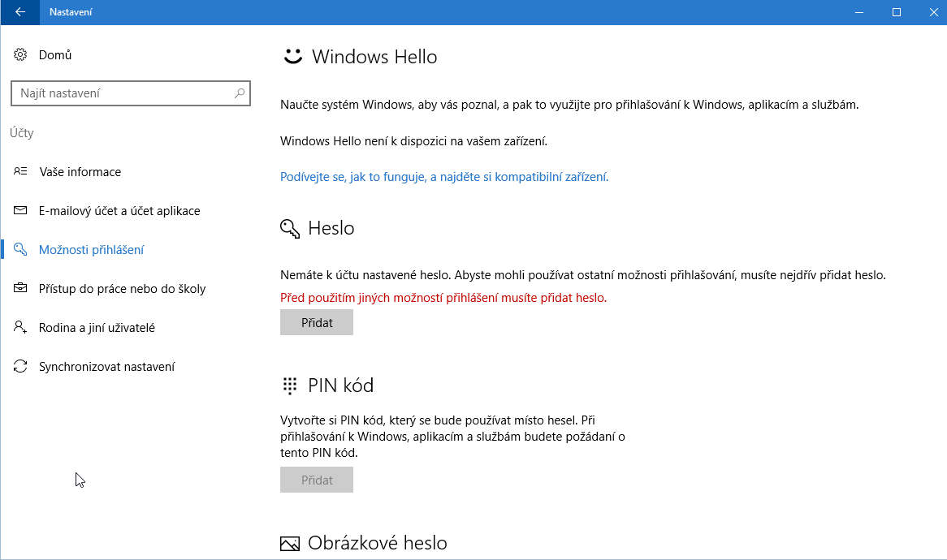This screenshot has height=560, width=947.
Task: Click Přidat button under Heslo
Action: [317, 322]
